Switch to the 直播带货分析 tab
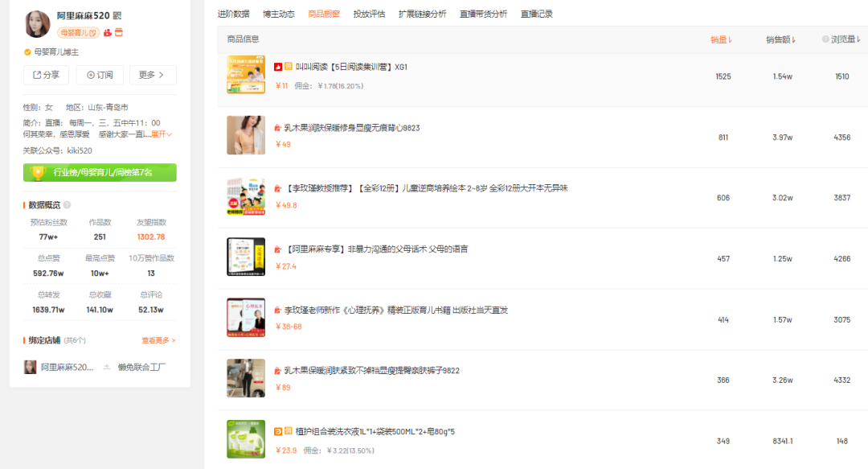 tap(483, 14)
